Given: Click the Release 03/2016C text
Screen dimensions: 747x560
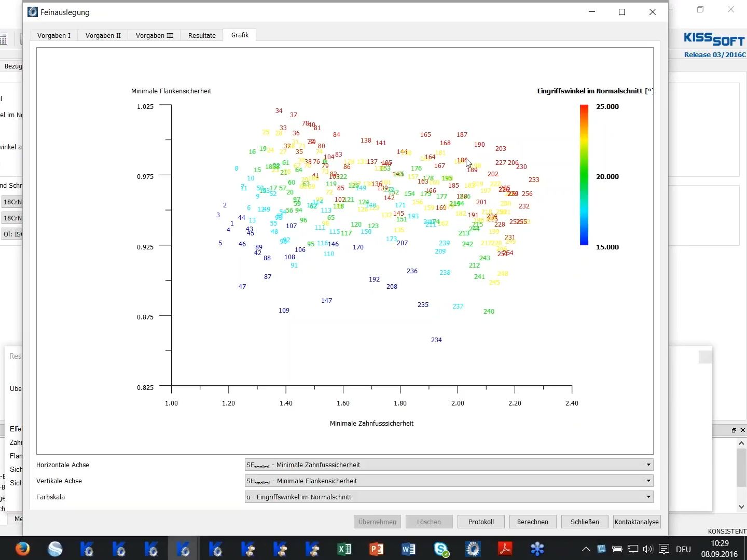Looking at the screenshot, I should [x=715, y=54].
